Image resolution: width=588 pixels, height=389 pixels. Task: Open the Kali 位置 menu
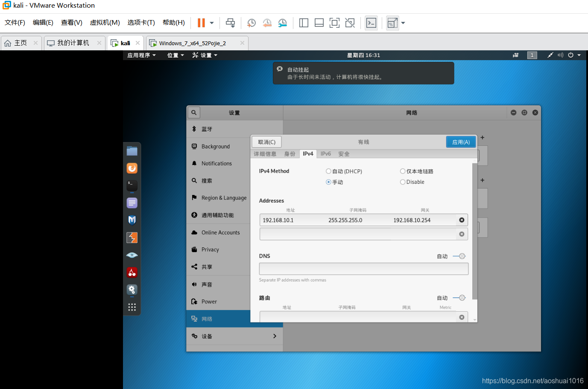[176, 55]
